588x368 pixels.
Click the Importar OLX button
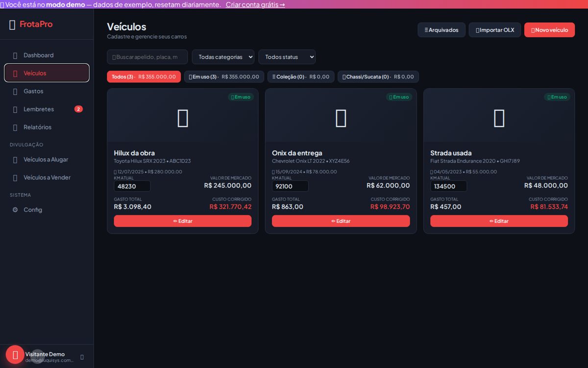coord(495,30)
